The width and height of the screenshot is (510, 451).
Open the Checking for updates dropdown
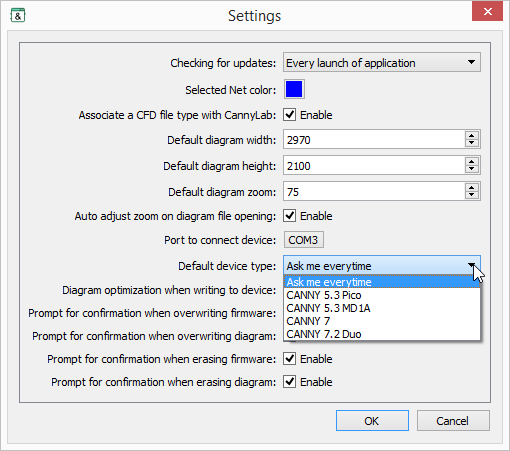coord(382,62)
